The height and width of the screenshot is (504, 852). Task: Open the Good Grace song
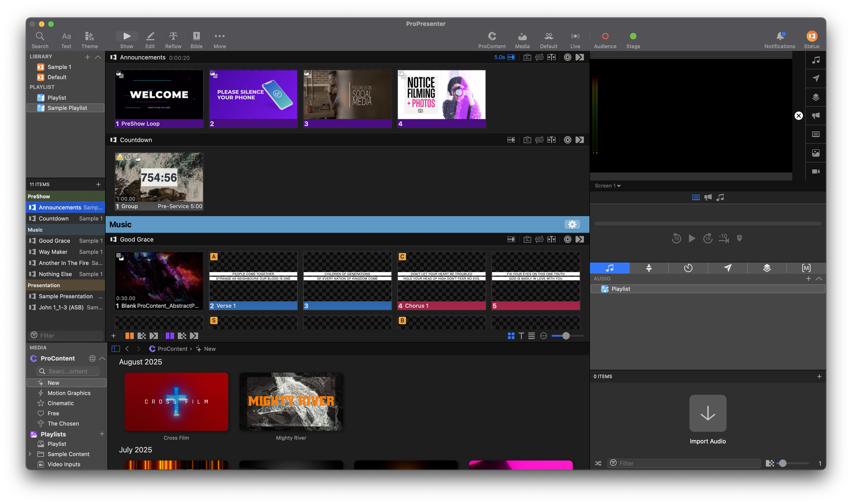[66, 240]
